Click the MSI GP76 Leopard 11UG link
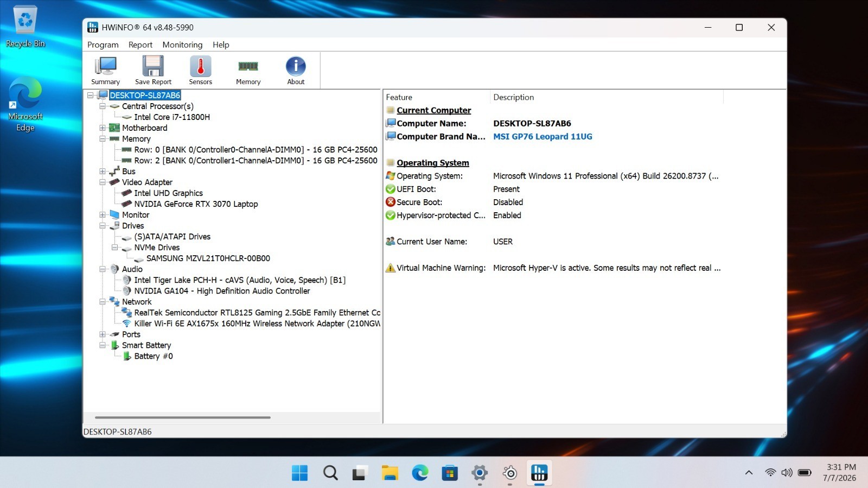This screenshot has height=488, width=868. click(x=542, y=137)
